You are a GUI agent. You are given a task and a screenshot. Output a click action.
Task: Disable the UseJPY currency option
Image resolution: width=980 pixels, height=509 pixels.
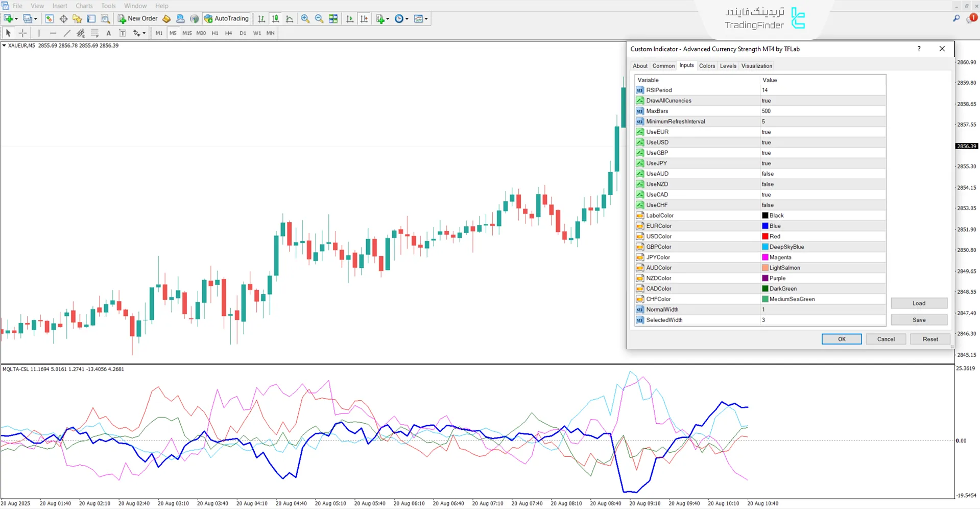coord(822,163)
